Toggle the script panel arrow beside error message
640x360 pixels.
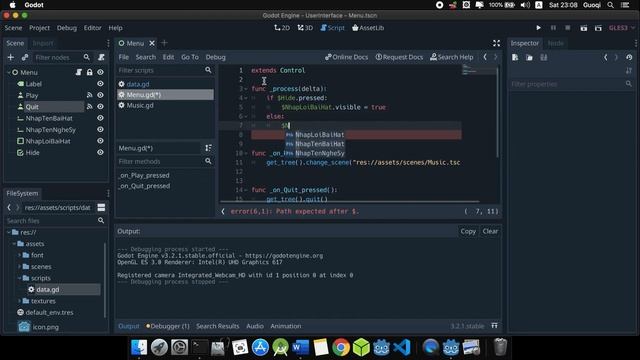223,211
